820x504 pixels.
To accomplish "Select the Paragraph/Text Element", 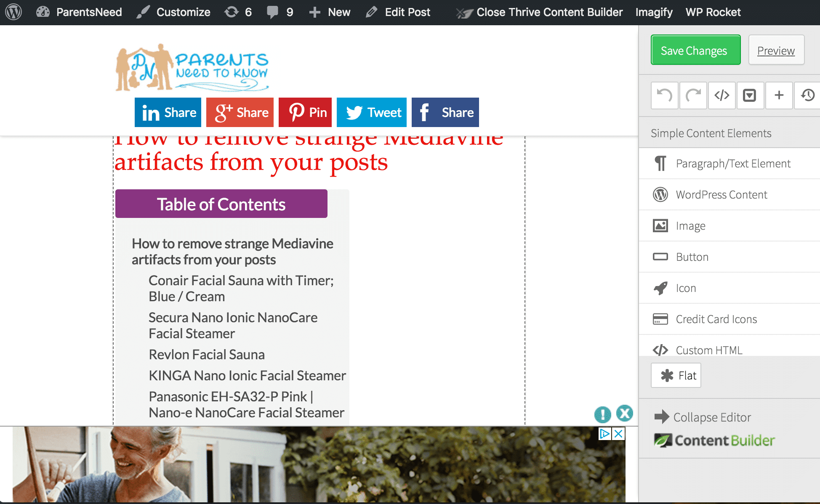I will tap(729, 163).
